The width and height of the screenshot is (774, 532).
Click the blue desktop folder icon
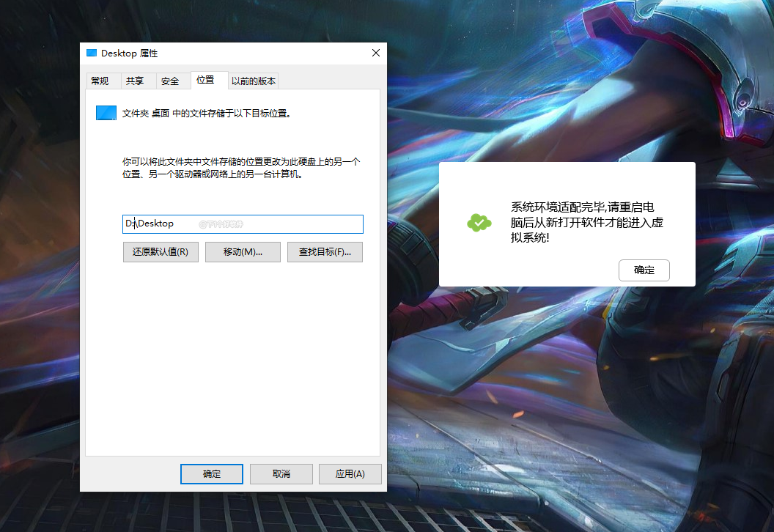point(106,113)
